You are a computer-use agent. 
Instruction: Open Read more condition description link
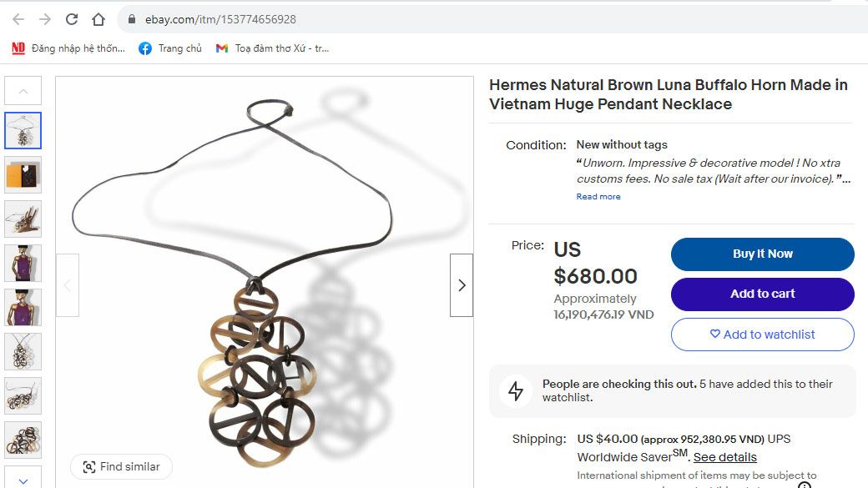point(598,197)
